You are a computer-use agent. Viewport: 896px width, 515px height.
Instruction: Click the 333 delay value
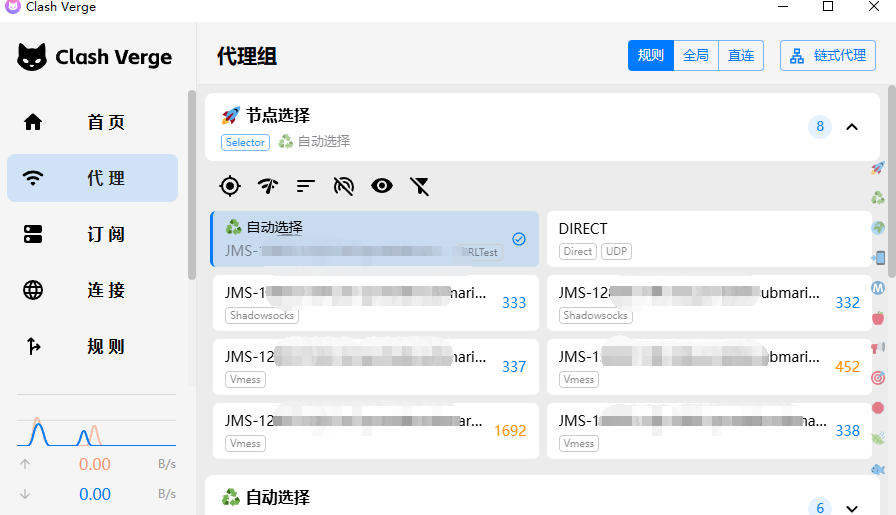point(514,303)
